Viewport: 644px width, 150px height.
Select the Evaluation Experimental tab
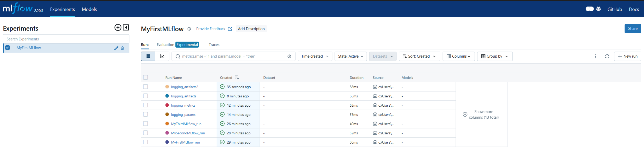point(178,45)
